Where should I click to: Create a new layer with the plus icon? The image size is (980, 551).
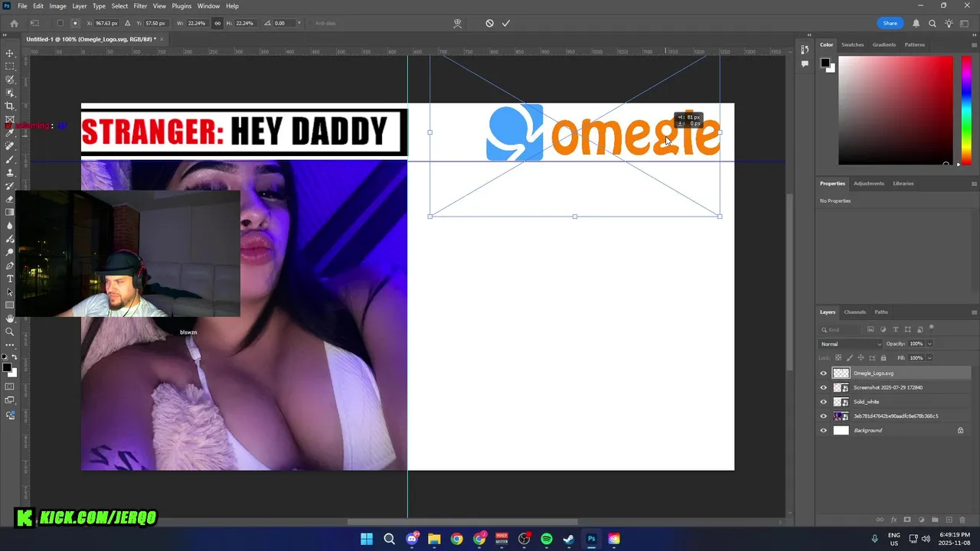(x=949, y=520)
